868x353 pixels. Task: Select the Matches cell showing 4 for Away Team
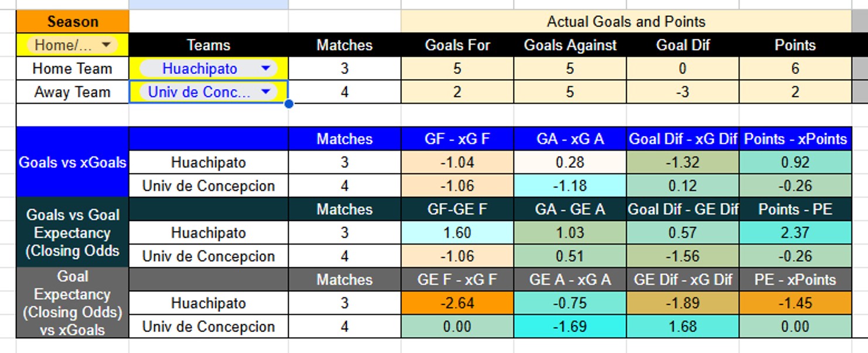click(344, 91)
